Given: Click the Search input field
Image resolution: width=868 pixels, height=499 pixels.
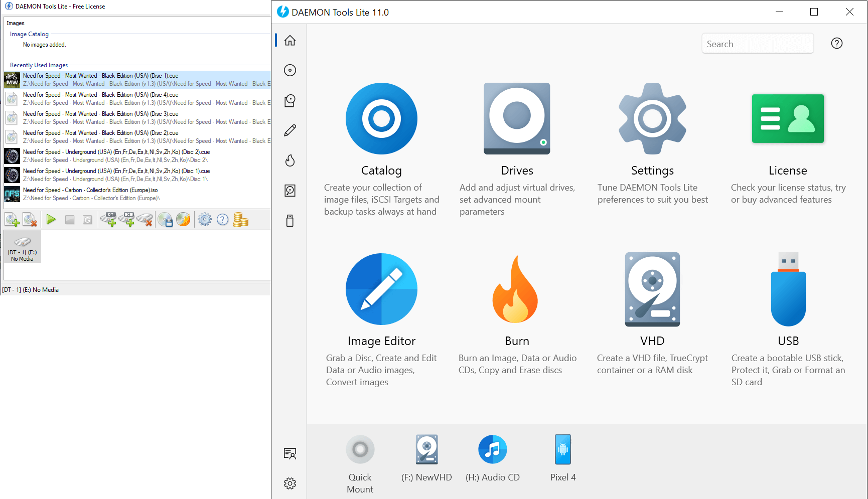Looking at the screenshot, I should click(x=758, y=44).
